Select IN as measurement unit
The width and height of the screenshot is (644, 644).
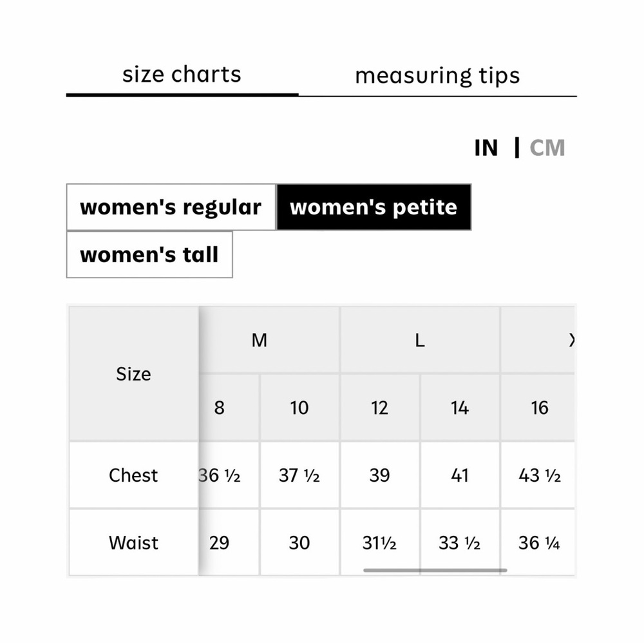coord(486,148)
